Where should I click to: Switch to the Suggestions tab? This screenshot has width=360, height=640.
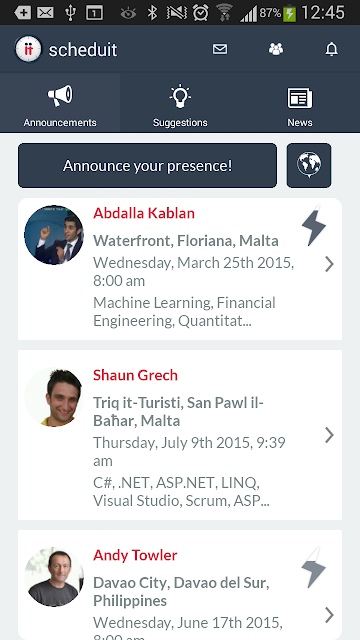[180, 103]
